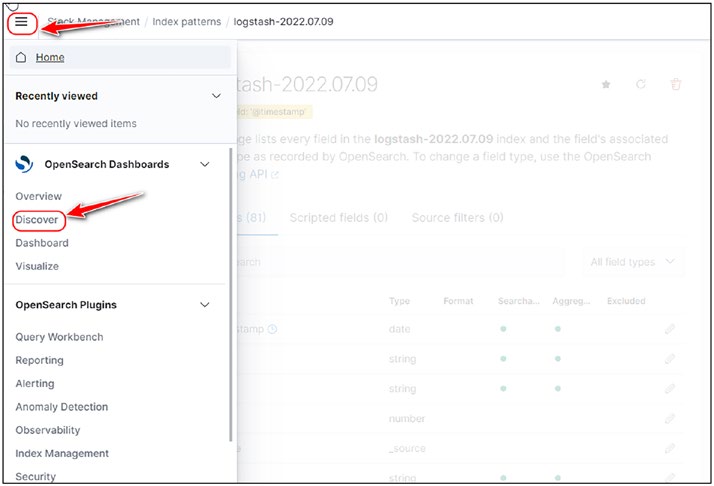Click logstash-2022.07.09 breadcrumb
Viewport: 714px width, 486px height.
pos(283,21)
